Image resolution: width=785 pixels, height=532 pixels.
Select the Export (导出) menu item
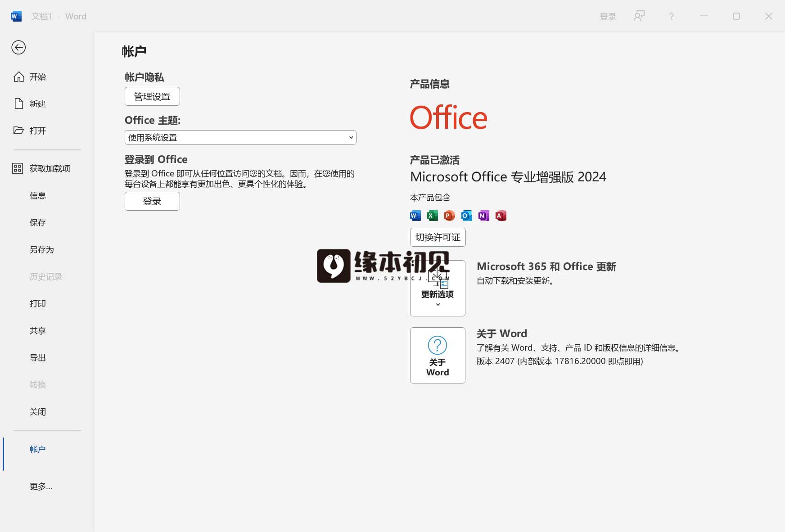(x=38, y=357)
